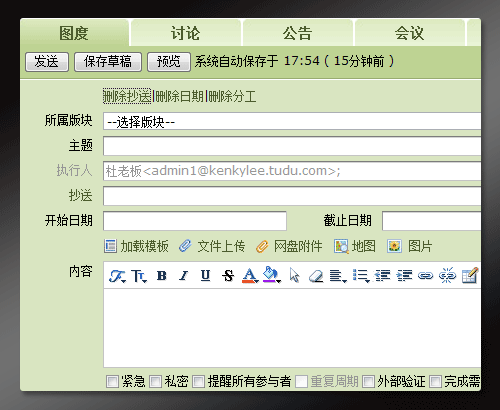
Task: Click the 发送 button
Action: pos(47,62)
